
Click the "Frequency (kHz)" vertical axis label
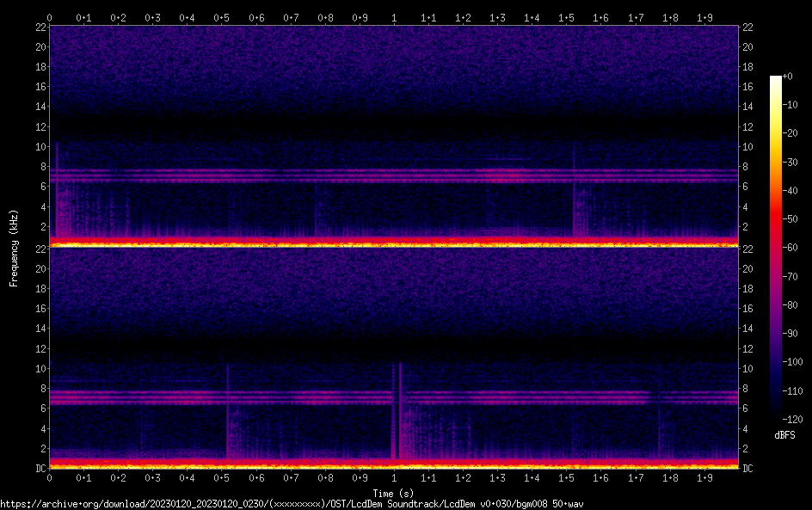tap(14, 247)
